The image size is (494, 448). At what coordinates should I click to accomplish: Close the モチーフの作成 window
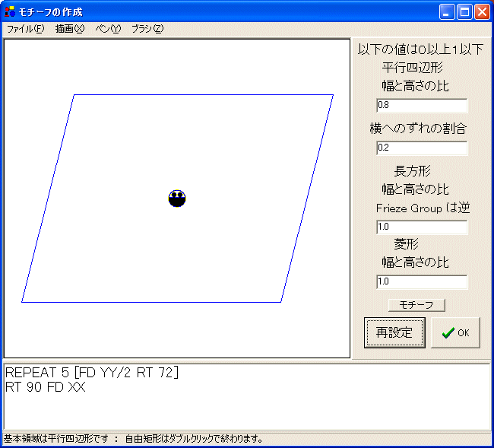click(x=482, y=12)
